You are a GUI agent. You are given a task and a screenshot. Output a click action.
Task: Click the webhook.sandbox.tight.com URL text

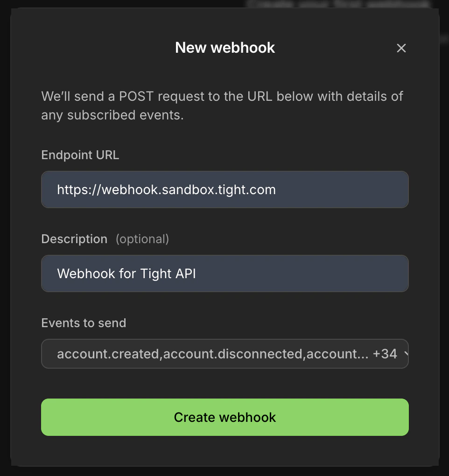[166, 189]
